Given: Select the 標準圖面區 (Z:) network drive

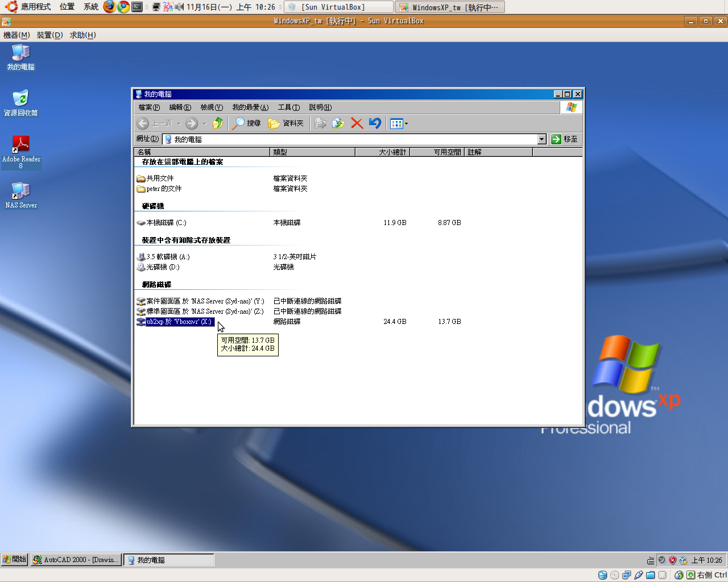Looking at the screenshot, I should pos(201,311).
